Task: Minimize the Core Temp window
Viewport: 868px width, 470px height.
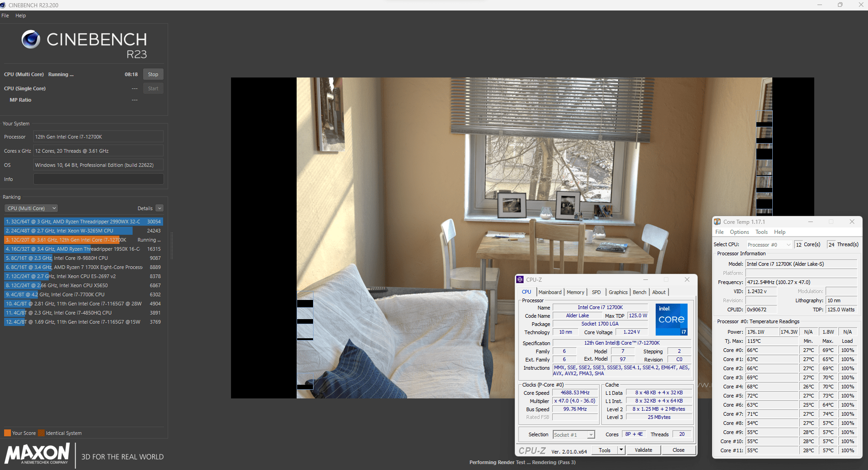Action: [x=810, y=222]
